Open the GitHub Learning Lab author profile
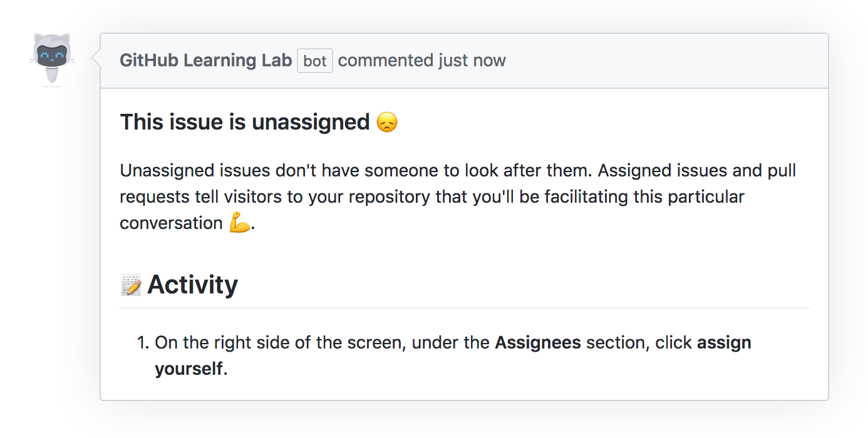 (x=205, y=61)
